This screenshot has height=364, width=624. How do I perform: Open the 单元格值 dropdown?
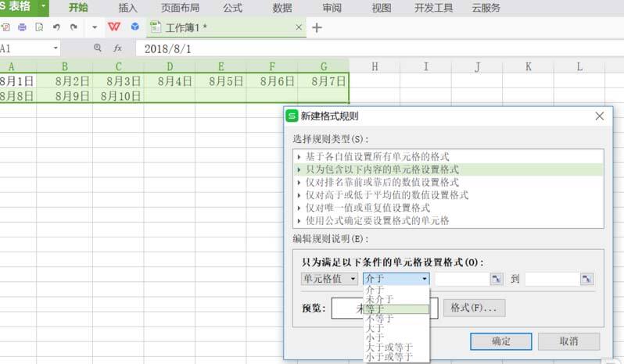pyautogui.click(x=329, y=279)
